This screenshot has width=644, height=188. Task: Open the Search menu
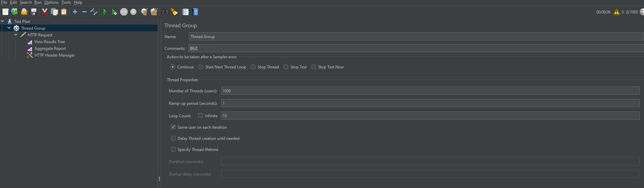point(26,2)
